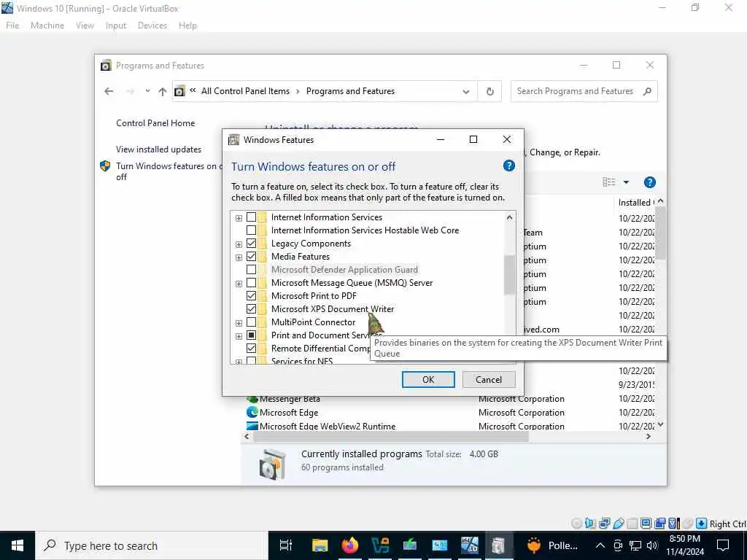Open the VirtualBox Help menu
The height and width of the screenshot is (560, 747).
[187, 26]
